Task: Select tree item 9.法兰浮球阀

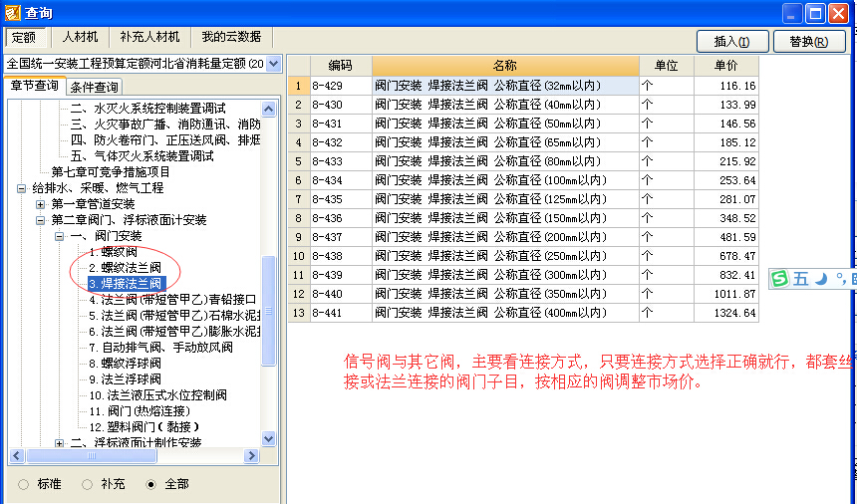Action: (126, 378)
